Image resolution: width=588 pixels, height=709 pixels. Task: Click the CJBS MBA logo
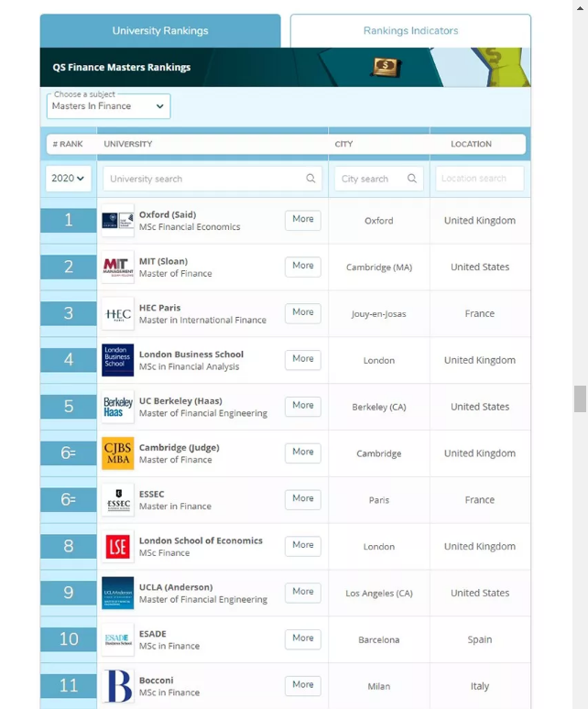pyautogui.click(x=117, y=453)
